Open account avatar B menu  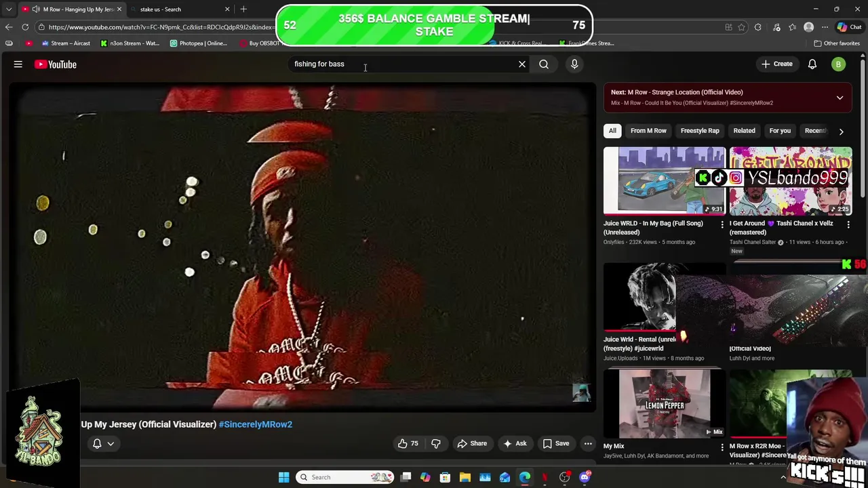[x=839, y=64]
